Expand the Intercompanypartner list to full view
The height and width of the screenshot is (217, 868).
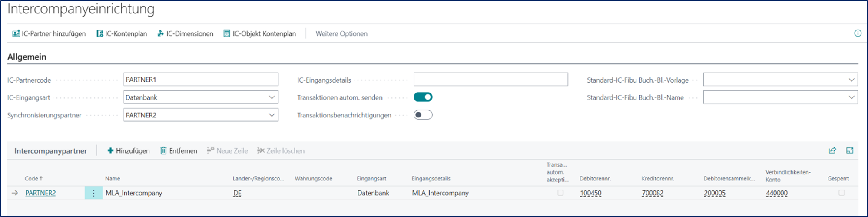[x=850, y=150]
